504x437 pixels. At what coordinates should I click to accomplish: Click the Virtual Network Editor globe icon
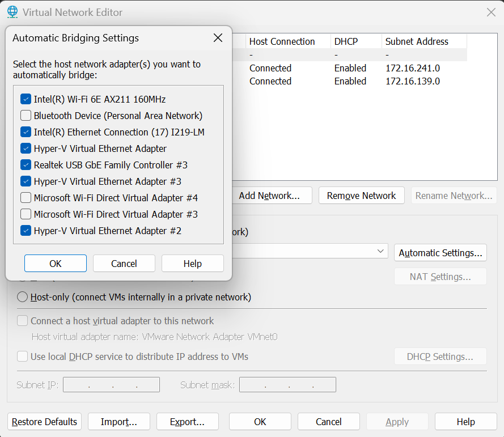pos(12,12)
